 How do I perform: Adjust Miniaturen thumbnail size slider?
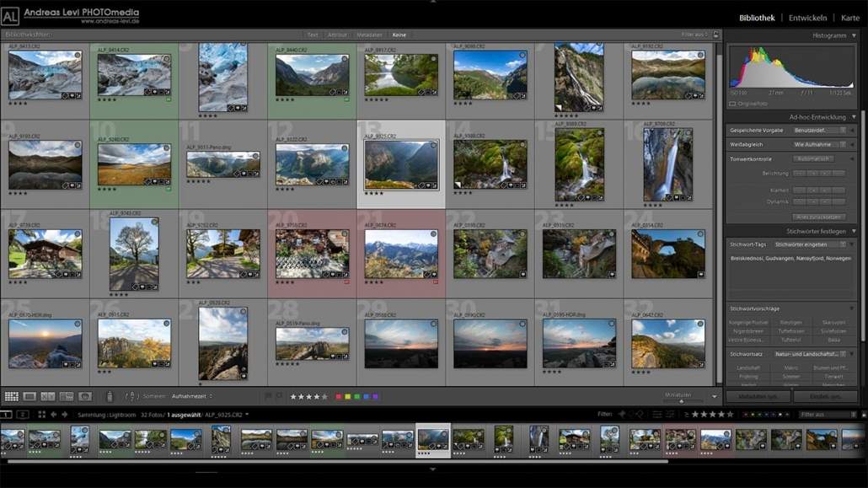(x=682, y=400)
